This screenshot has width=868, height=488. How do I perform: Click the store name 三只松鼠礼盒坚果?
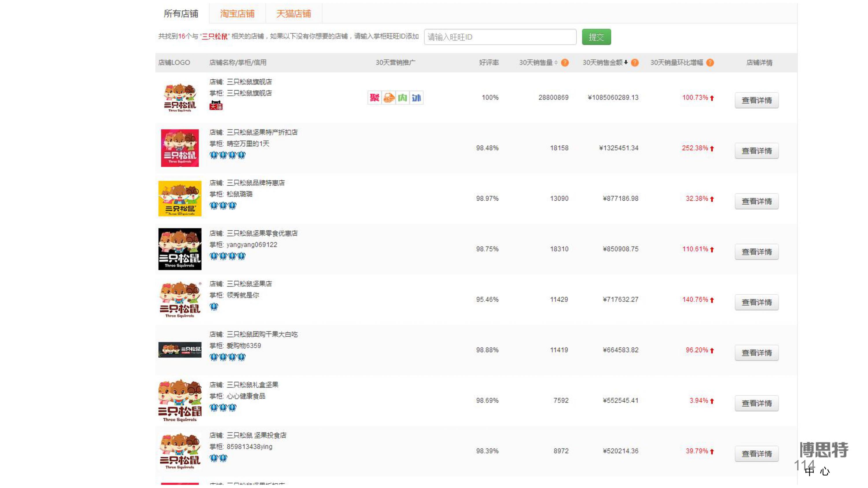(252, 385)
